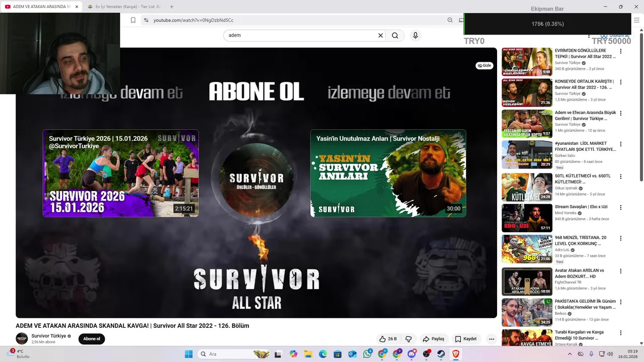Open 50TL KÜTLETMECİ vs. 650TL video thumbnail
The height and width of the screenshot is (362, 644).
coord(527,187)
